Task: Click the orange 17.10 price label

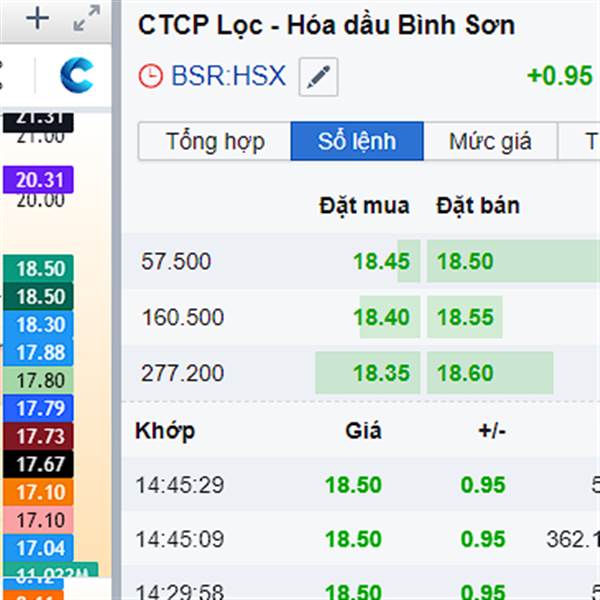Action: click(x=38, y=492)
